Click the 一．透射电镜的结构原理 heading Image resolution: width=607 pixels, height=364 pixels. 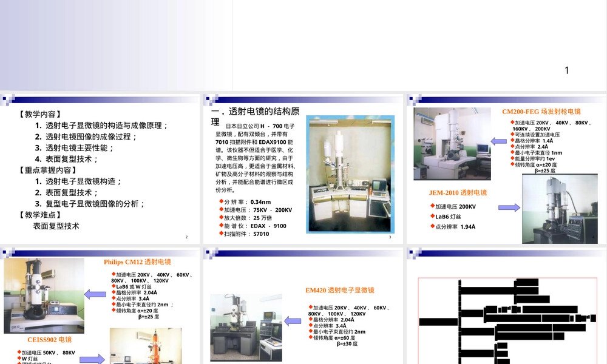coord(256,116)
